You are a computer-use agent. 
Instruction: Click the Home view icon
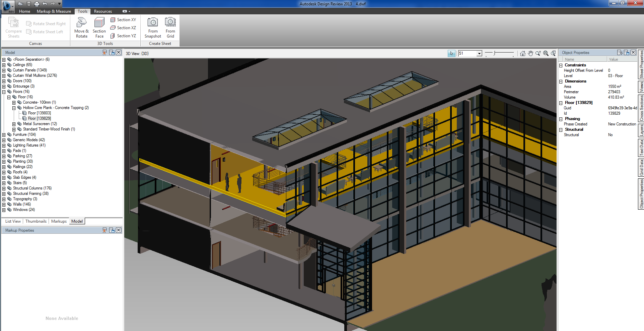[x=523, y=53]
